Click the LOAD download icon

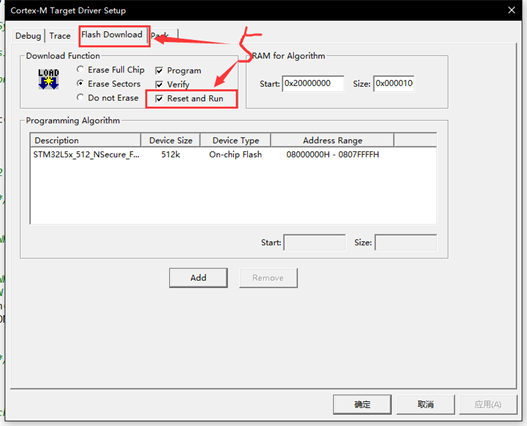pos(48,79)
